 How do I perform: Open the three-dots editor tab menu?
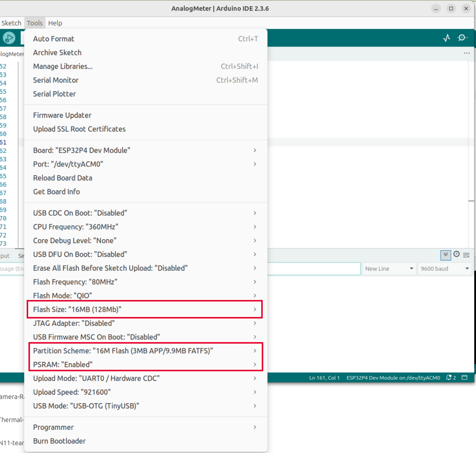pos(467,53)
